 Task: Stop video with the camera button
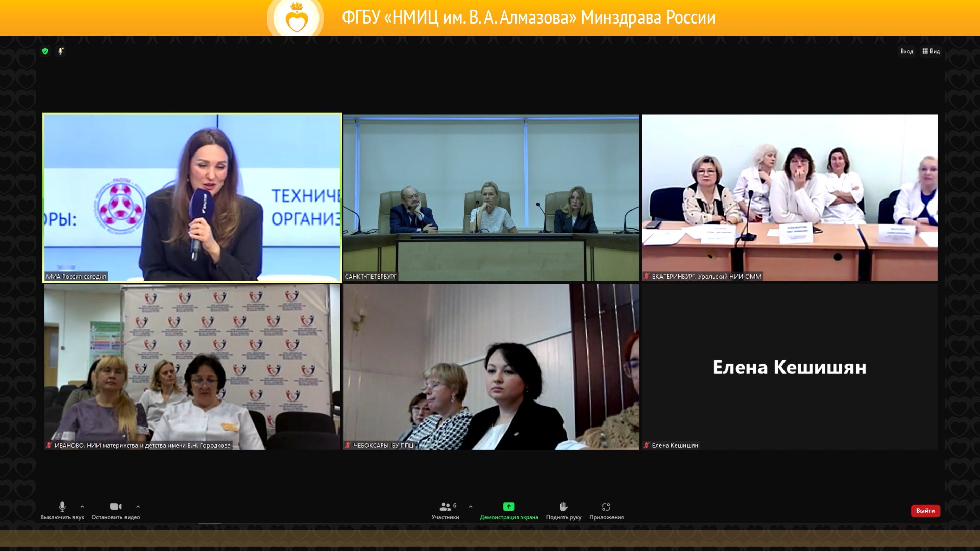coord(116,507)
